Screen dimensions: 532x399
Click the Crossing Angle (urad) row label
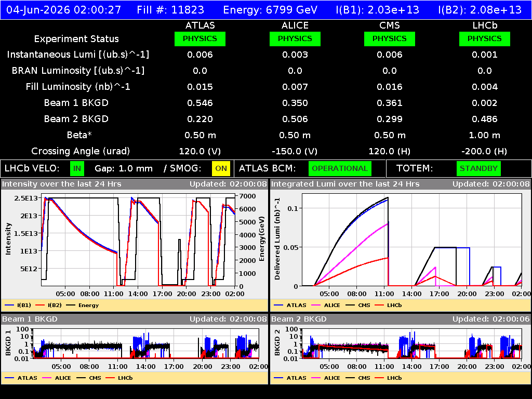click(x=81, y=151)
